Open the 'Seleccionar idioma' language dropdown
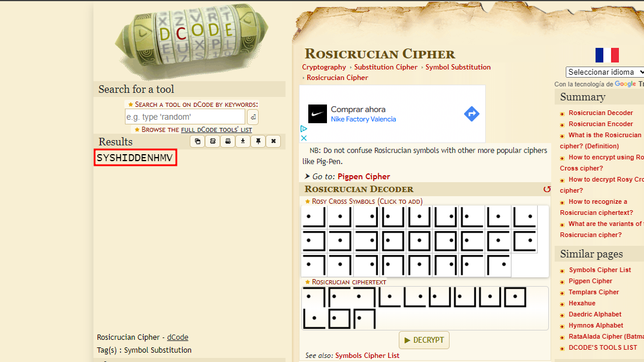644x362 pixels. coord(604,72)
